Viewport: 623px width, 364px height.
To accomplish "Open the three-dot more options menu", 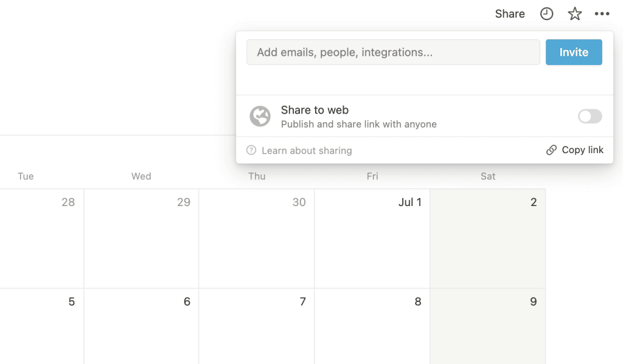I will [x=602, y=14].
